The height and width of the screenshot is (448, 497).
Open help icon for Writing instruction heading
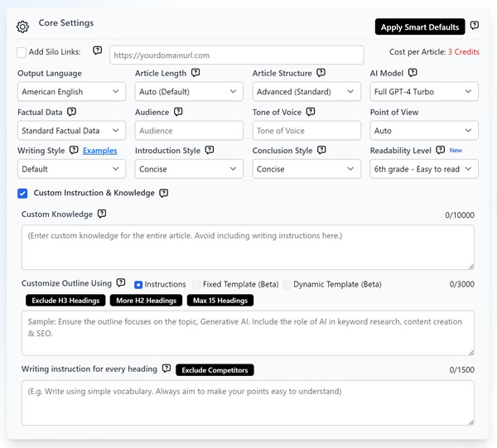166,369
